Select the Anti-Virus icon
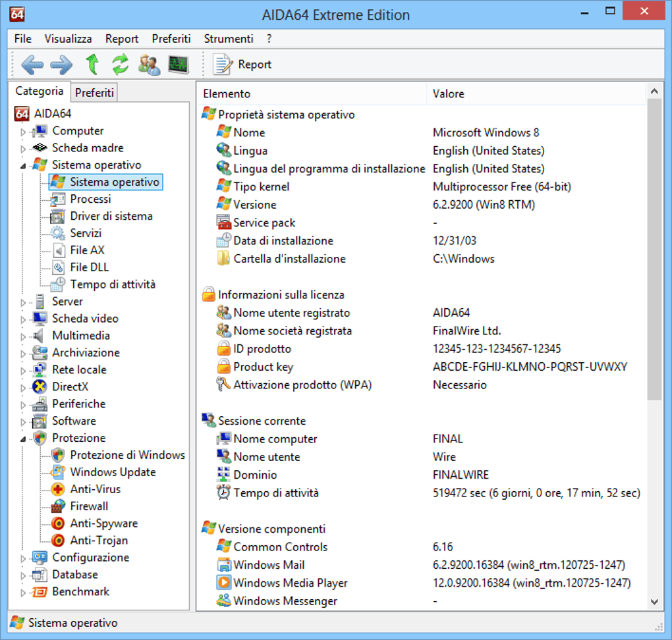This screenshot has height=640, width=672. click(58, 489)
